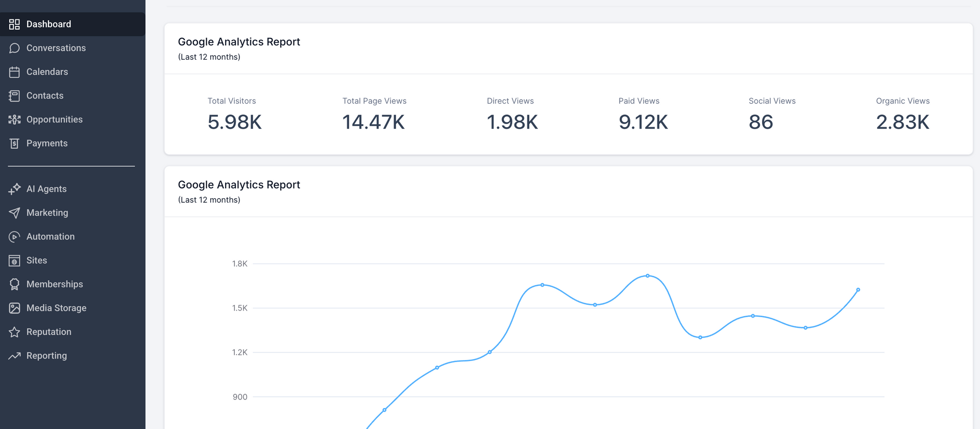Open the Dashboard menu item
Screen dimensions: 980x429
tap(72, 24)
